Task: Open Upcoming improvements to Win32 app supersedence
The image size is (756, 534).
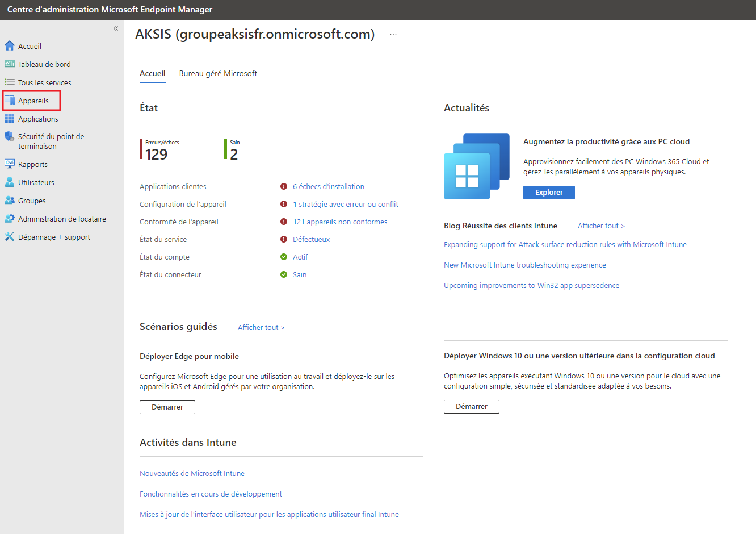Action: (x=531, y=285)
